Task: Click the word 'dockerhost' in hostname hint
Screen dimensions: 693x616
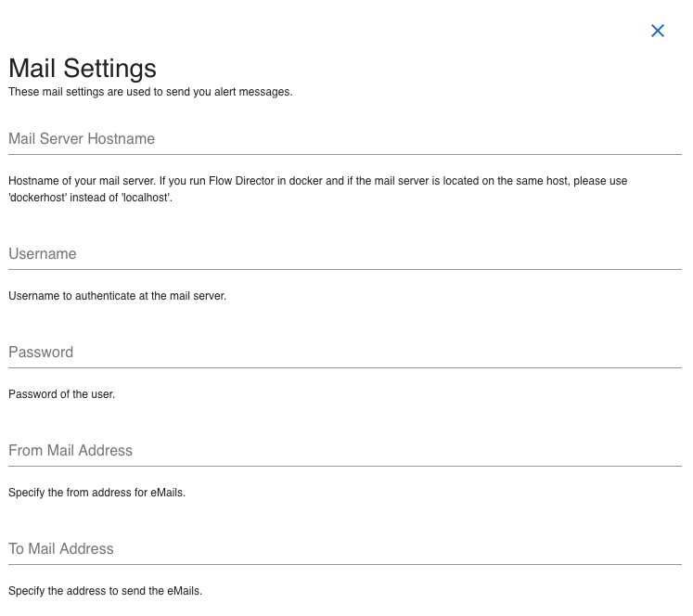Action: 37,198
